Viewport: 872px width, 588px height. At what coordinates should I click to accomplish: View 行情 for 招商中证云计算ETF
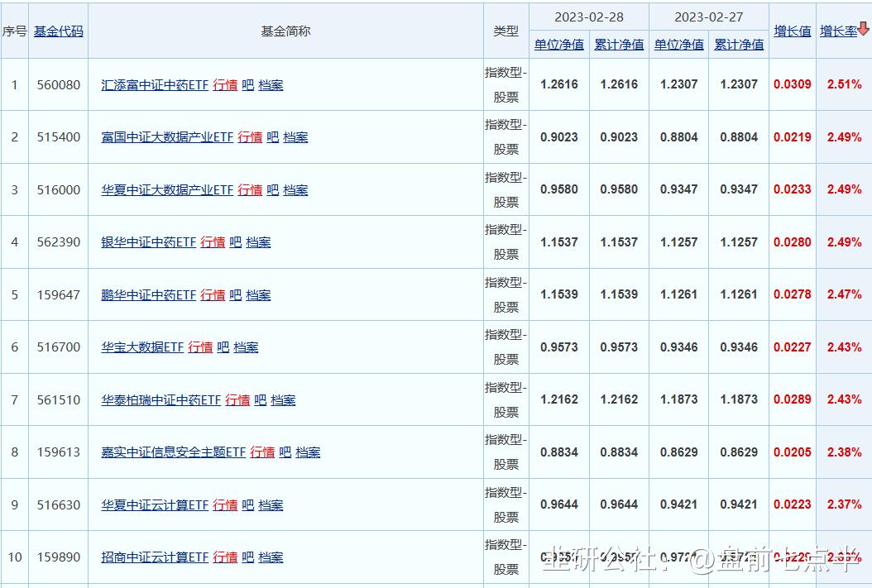click(224, 557)
